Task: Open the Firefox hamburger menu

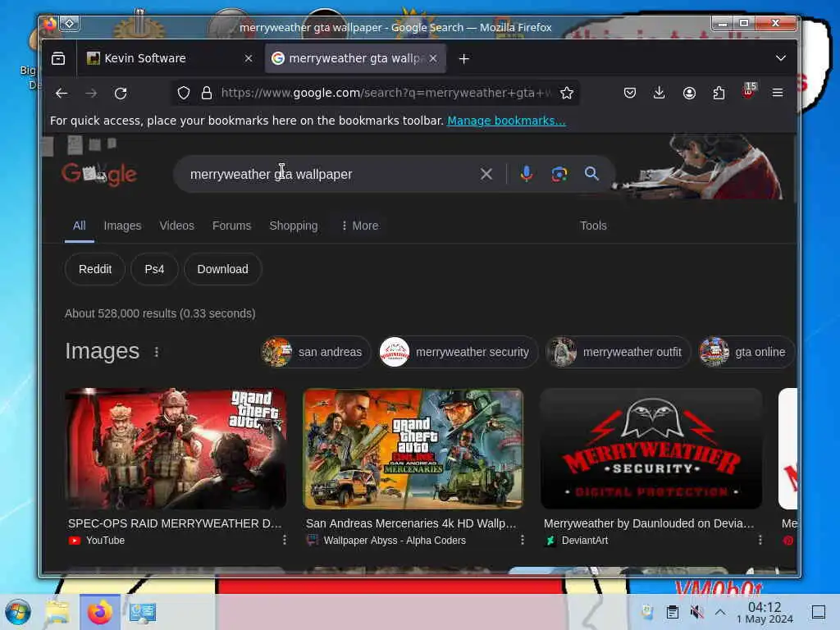Action: (778, 93)
